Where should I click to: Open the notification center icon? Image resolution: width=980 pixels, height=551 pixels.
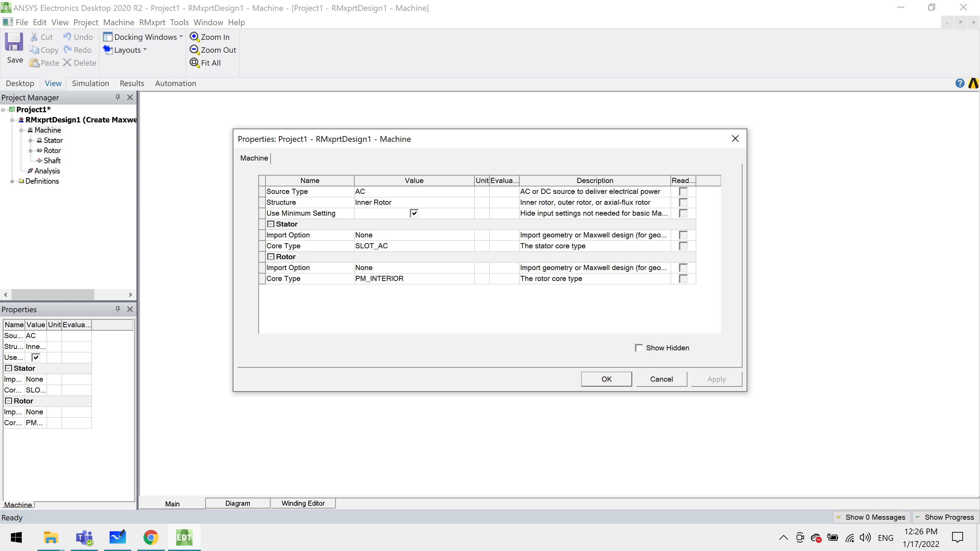click(957, 537)
